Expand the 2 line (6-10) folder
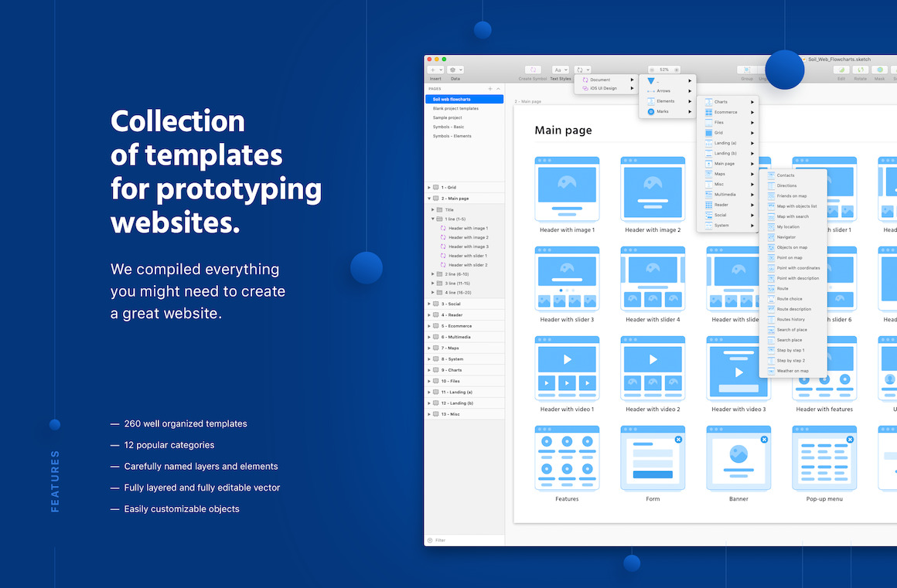 [433, 274]
